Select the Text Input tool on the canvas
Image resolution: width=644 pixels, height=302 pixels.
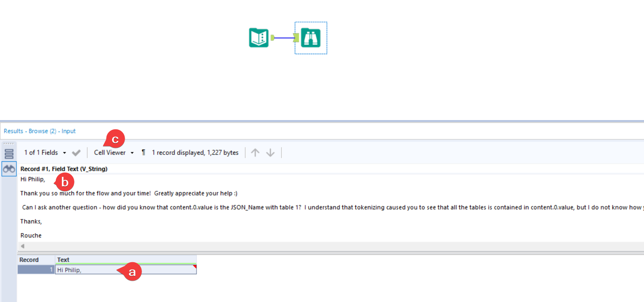[258, 38]
